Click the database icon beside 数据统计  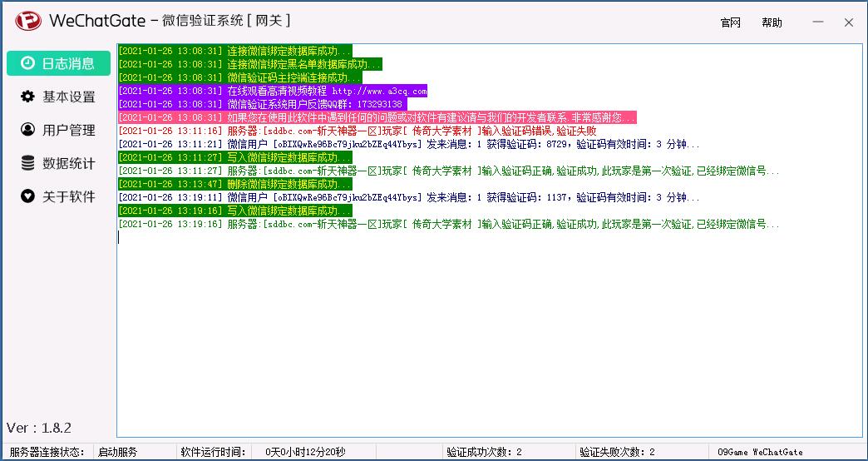pos(27,163)
